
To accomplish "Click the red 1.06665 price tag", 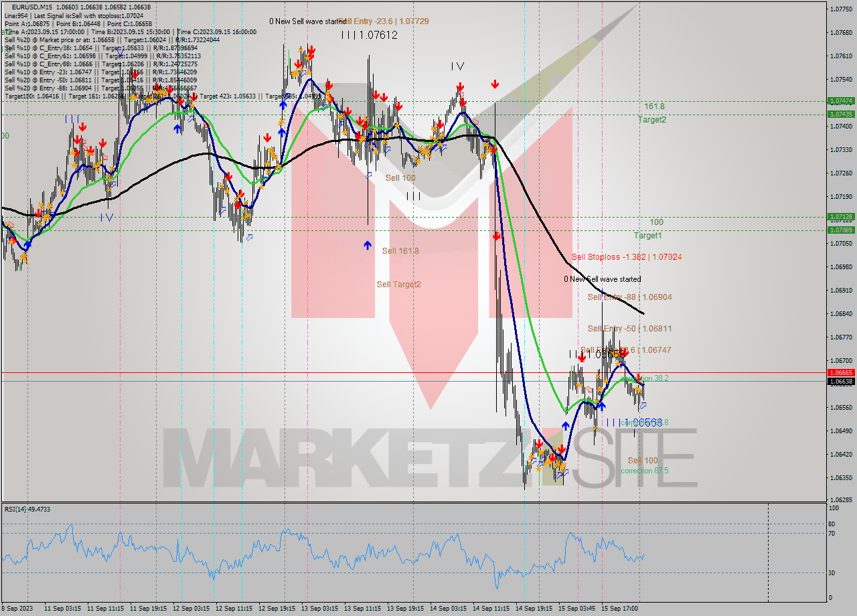I will pyautogui.click(x=841, y=372).
